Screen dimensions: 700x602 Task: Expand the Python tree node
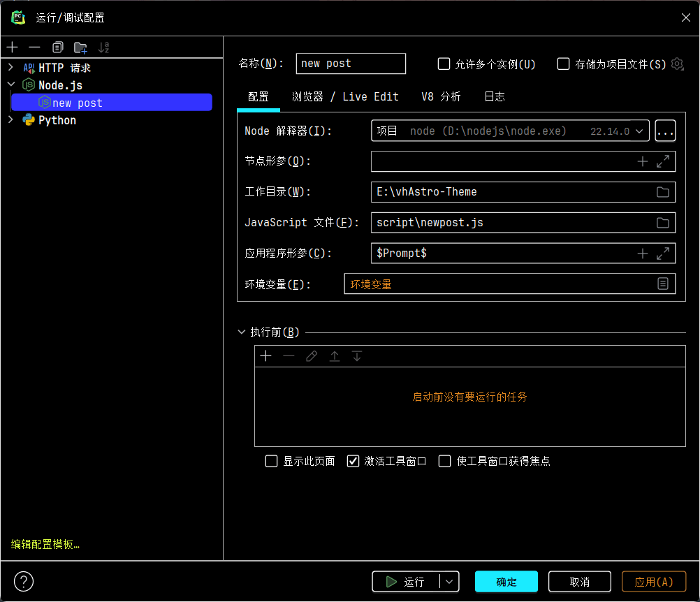pos(10,120)
